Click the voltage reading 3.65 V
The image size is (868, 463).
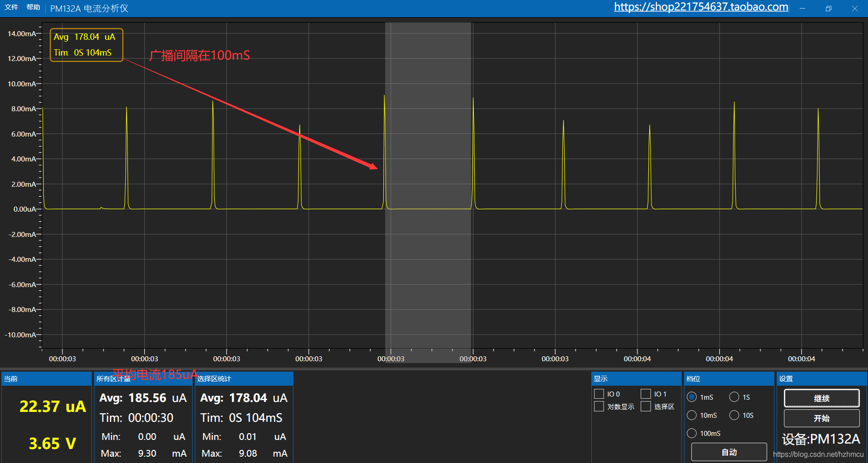[x=52, y=444]
